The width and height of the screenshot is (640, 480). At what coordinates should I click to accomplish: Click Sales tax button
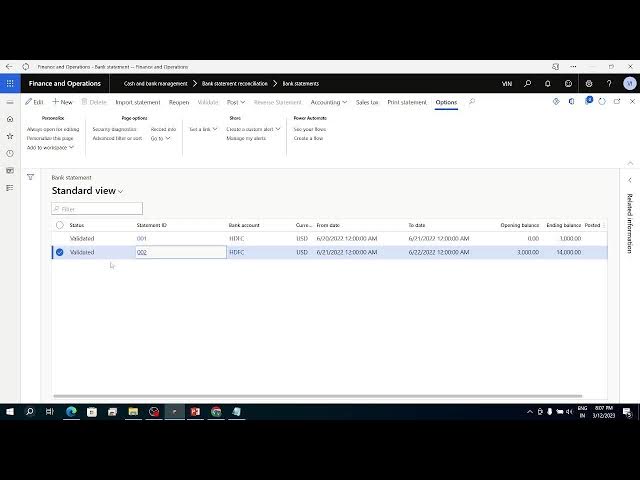click(367, 102)
